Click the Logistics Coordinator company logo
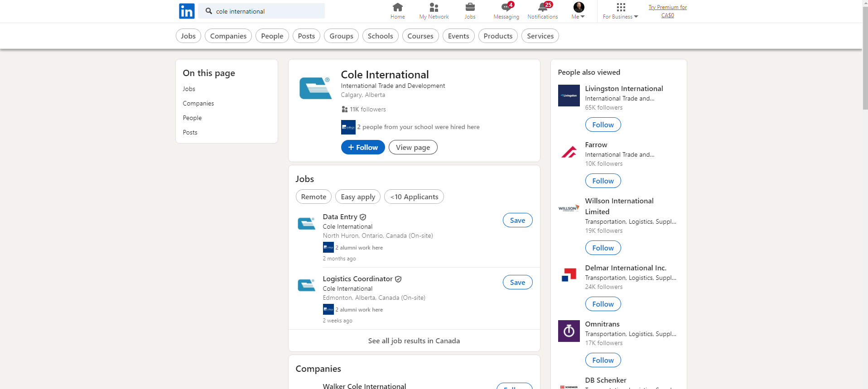 click(306, 286)
